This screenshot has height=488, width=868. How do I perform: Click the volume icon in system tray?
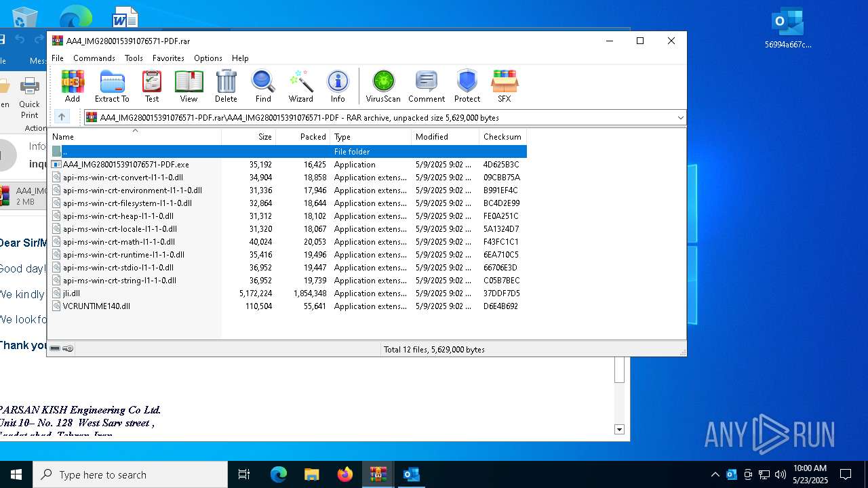pos(780,474)
